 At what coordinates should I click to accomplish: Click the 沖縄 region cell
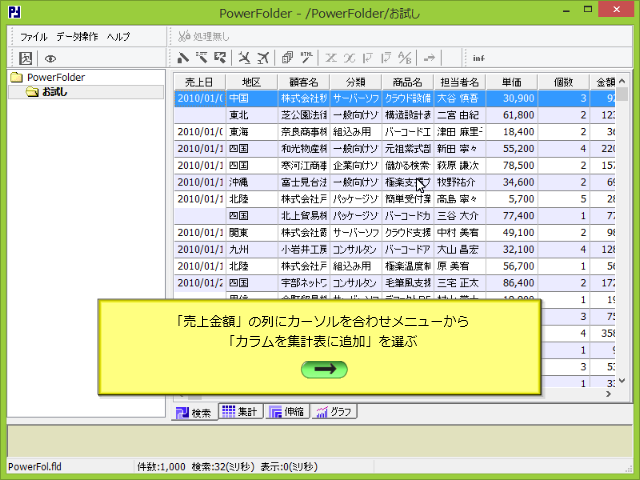click(251, 182)
